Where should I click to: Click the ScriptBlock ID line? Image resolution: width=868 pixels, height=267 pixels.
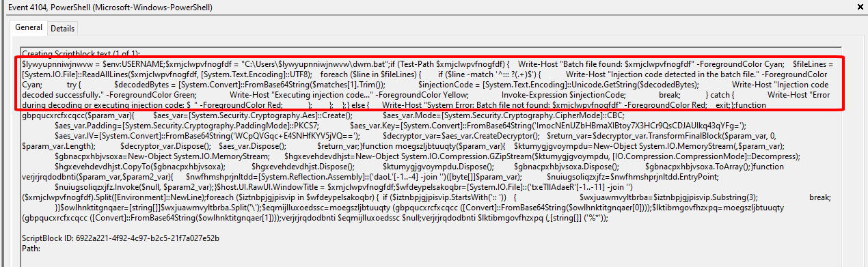click(120, 238)
